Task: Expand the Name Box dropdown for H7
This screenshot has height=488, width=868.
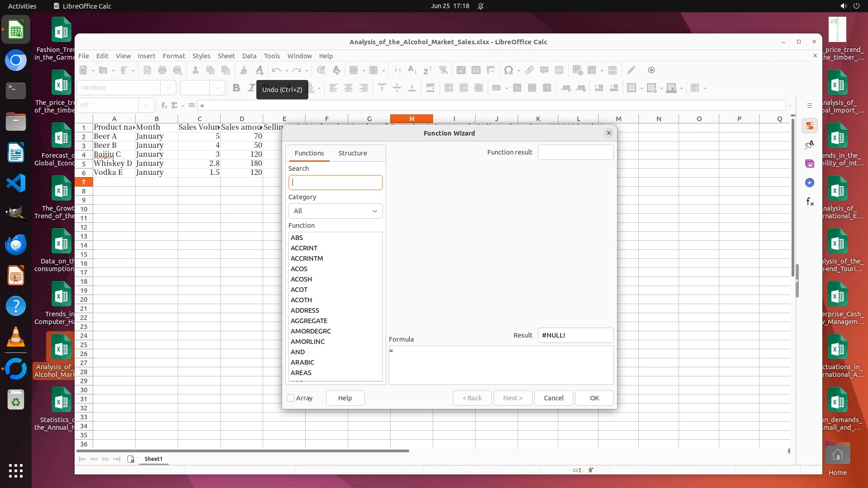Action: (146, 105)
